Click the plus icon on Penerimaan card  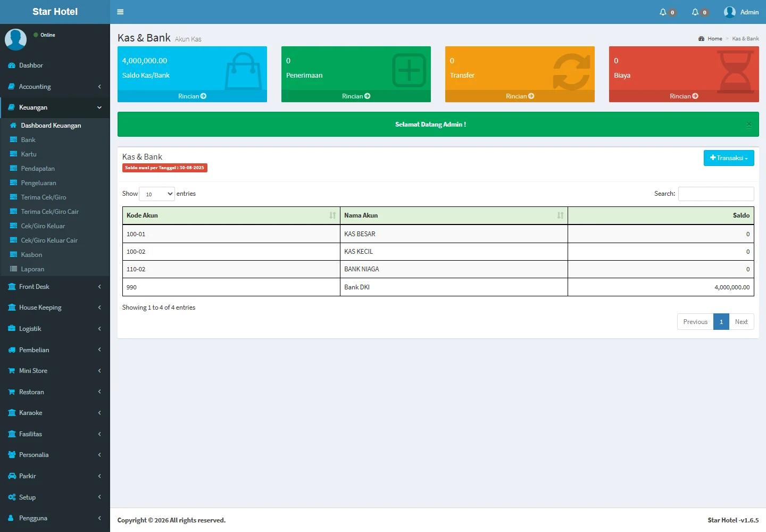[409, 70]
